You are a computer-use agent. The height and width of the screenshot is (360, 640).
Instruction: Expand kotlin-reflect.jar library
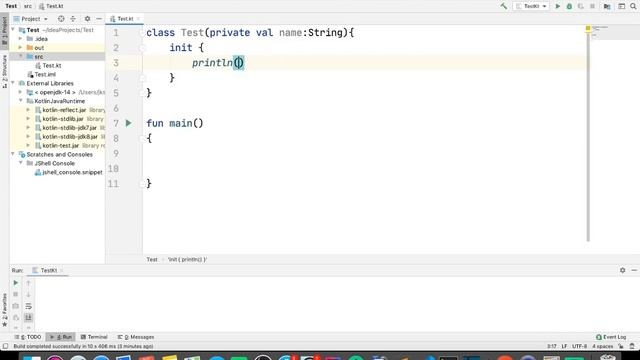(28, 110)
